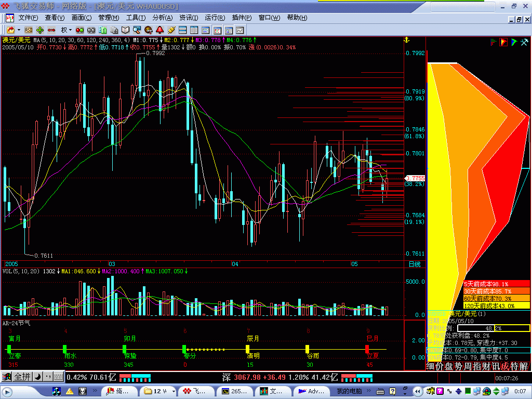Click the red alarm bell icon
Screen dimensions: 532x399
pos(160,30)
